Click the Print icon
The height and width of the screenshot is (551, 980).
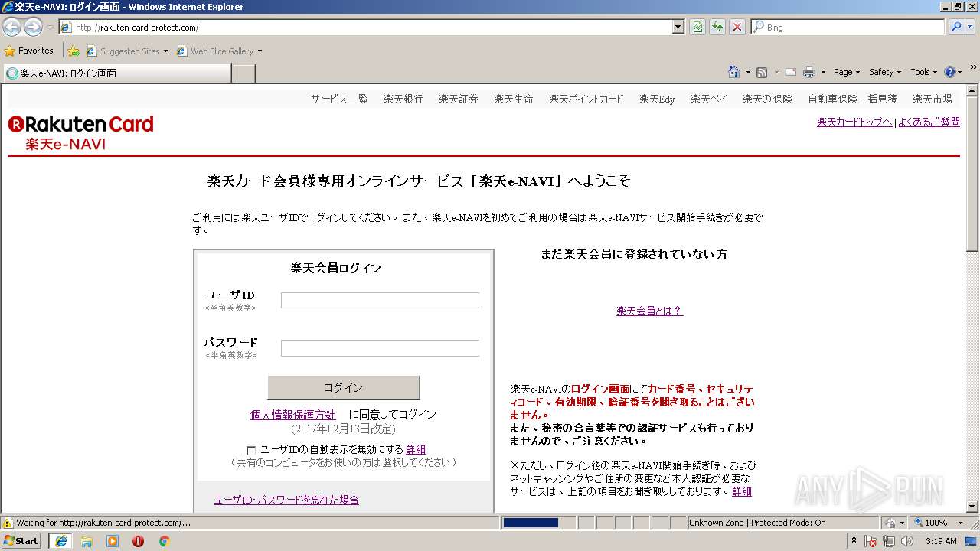click(809, 72)
